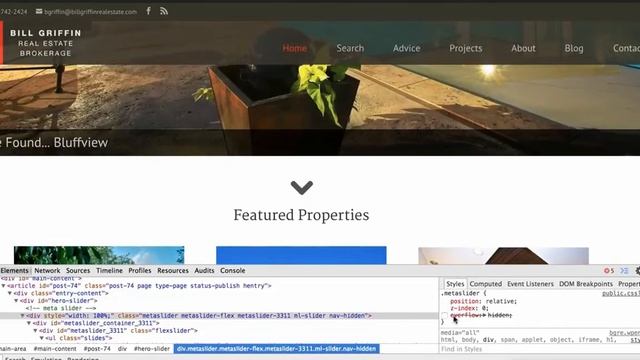This screenshot has width=640, height=360.
Task: Switch to the Computed sidebar tab
Action: pos(485,284)
